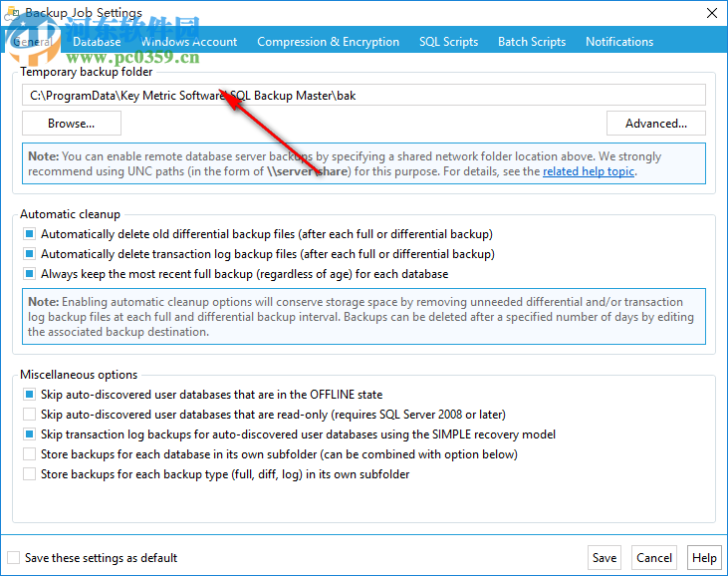The image size is (728, 576).
Task: Click the Help button
Action: coord(704,557)
